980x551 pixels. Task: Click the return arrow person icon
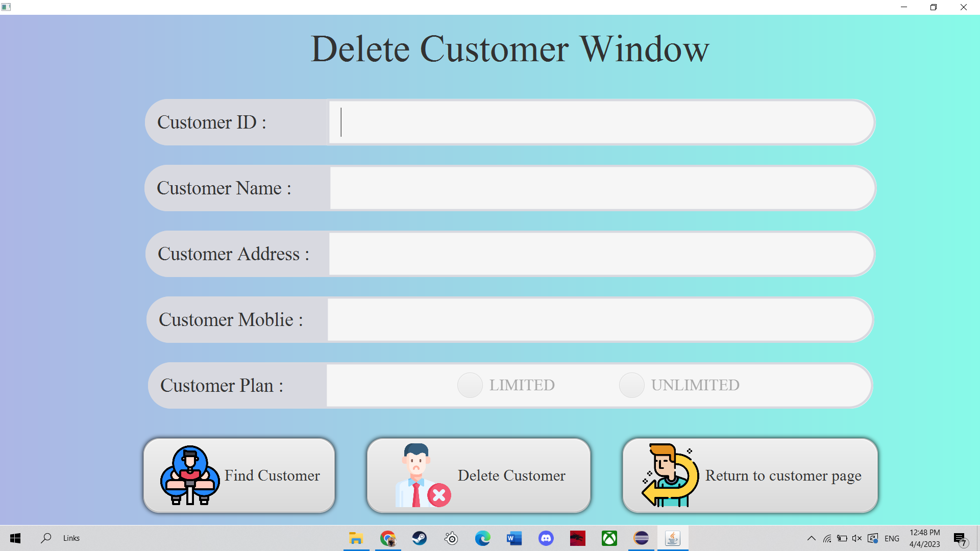[x=670, y=475]
